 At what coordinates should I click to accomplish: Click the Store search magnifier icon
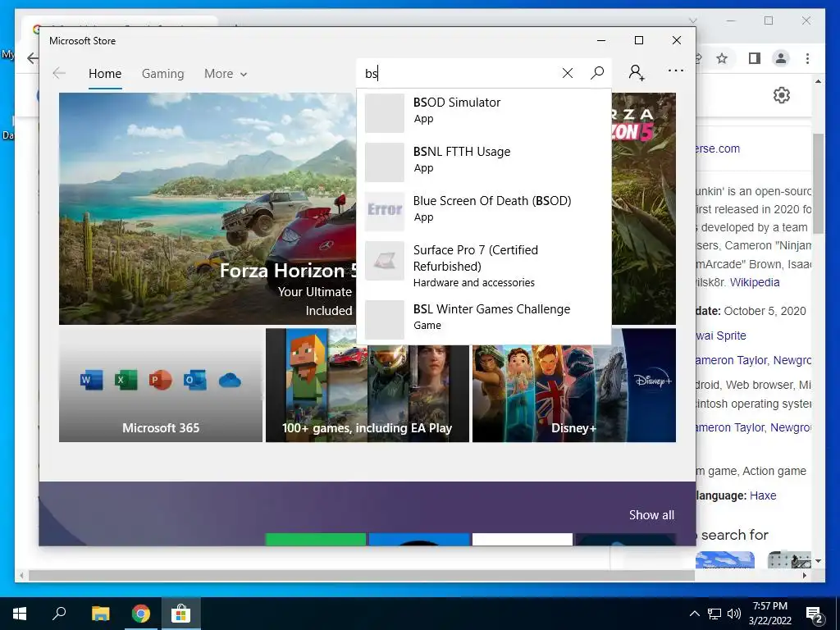[x=597, y=73]
